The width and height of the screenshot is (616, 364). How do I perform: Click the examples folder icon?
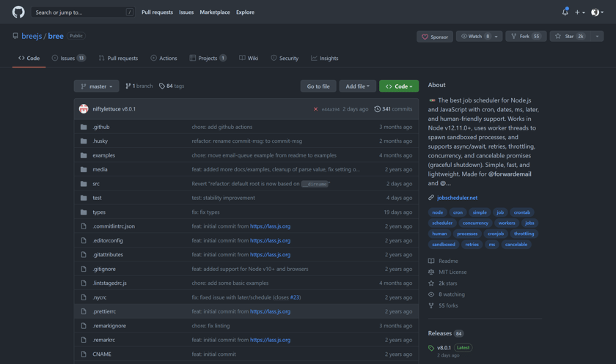click(84, 155)
